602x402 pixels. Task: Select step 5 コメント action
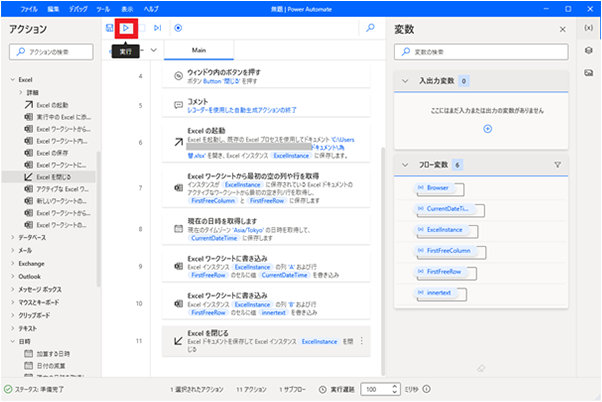tap(266, 106)
